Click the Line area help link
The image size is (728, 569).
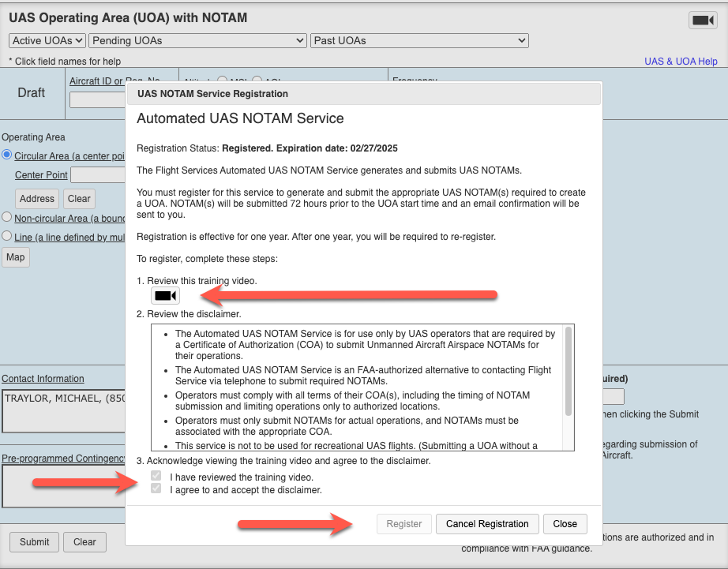pos(69,238)
